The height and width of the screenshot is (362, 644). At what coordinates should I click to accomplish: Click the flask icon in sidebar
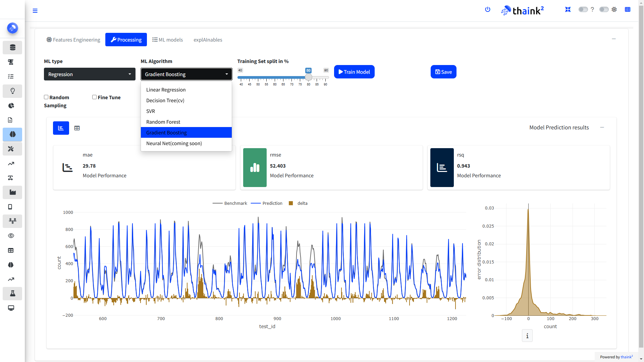pos(12,294)
